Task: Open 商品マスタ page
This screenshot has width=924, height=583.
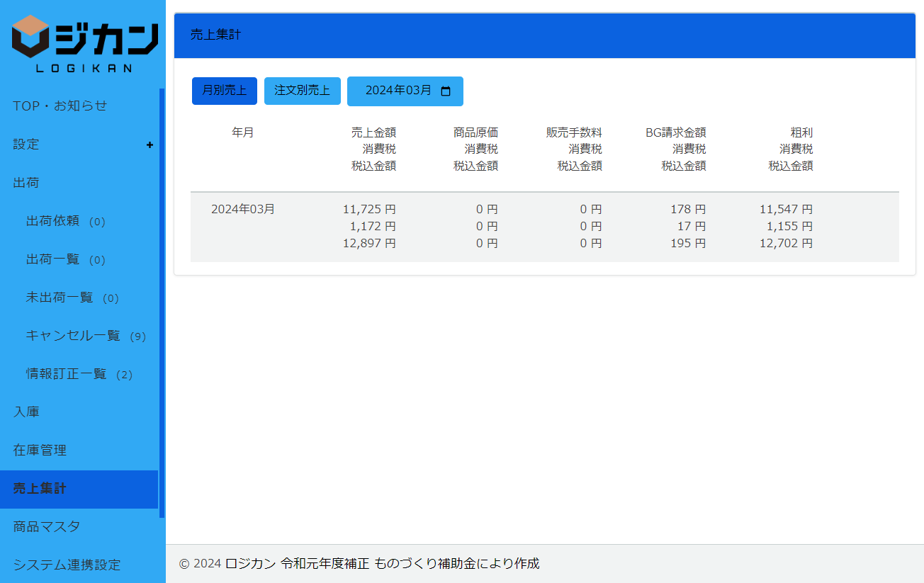Action: tap(47, 527)
